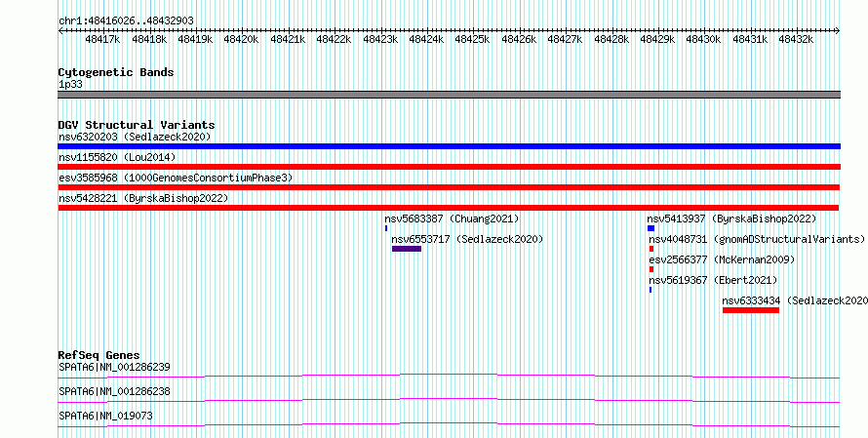
Task: Select the red nsv5428221 variant bar
Action: [x=448, y=208]
